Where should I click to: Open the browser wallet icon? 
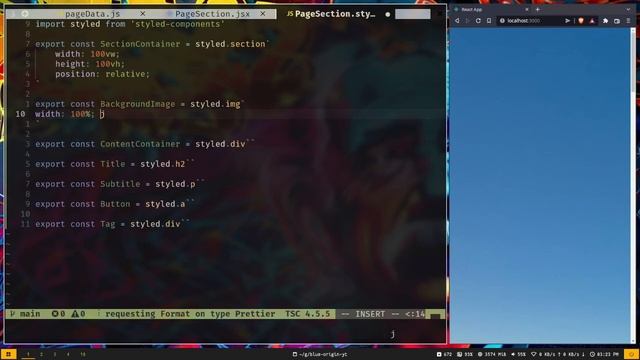tap(617, 21)
